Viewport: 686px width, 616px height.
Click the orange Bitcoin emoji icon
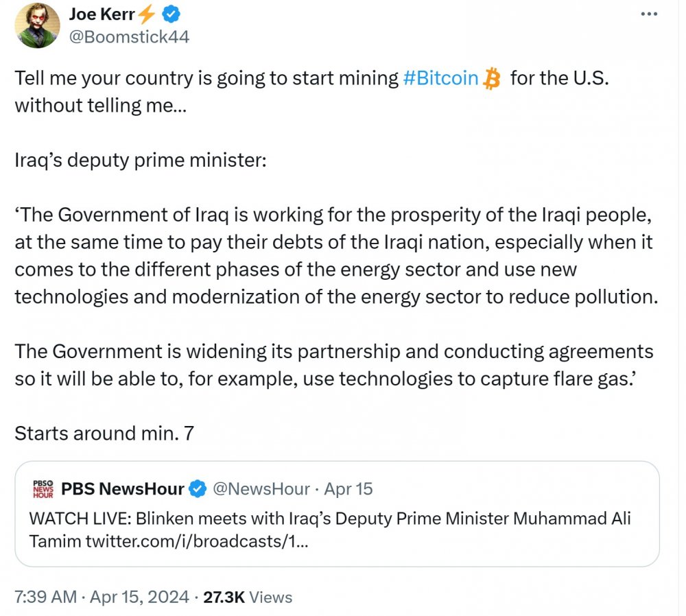click(x=492, y=78)
